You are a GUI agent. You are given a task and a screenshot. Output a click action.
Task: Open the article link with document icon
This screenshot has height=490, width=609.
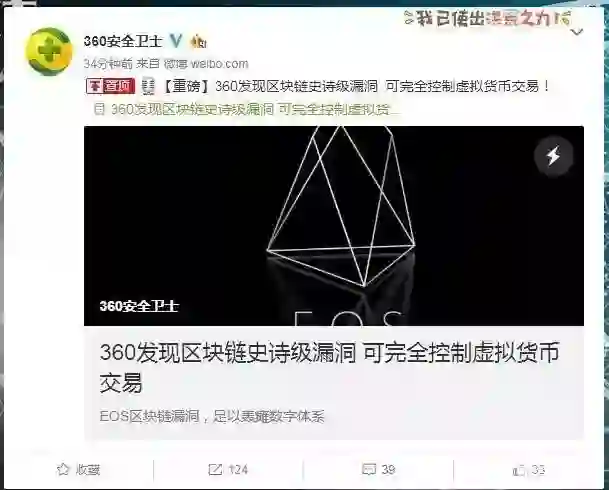tap(247, 110)
